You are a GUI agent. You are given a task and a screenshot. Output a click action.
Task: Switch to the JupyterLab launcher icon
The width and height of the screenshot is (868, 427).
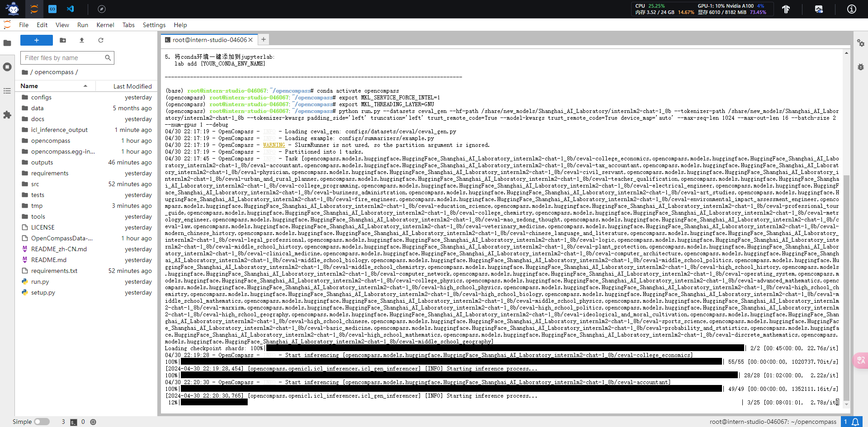pos(34,9)
